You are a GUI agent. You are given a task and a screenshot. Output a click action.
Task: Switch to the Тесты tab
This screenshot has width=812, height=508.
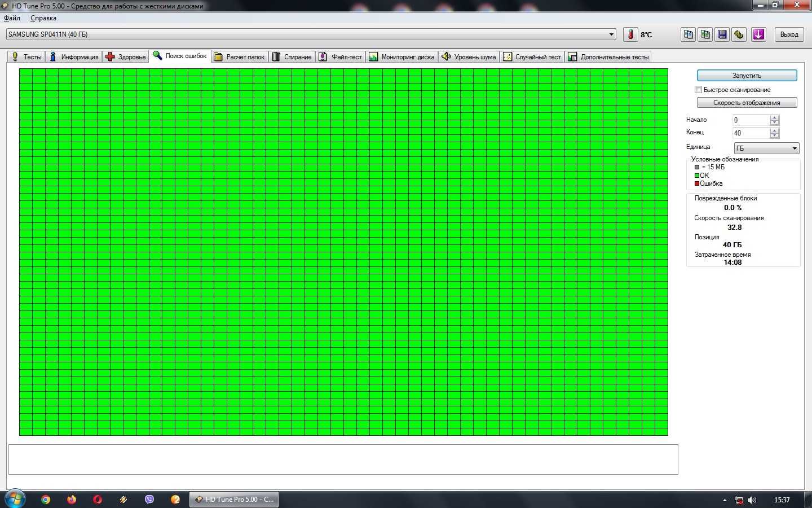coord(27,56)
